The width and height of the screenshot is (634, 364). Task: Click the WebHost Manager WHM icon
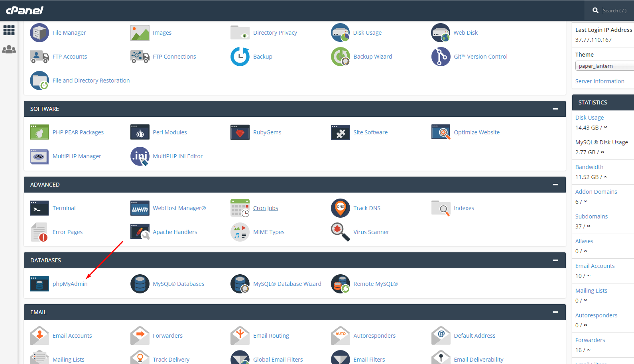[x=140, y=208]
